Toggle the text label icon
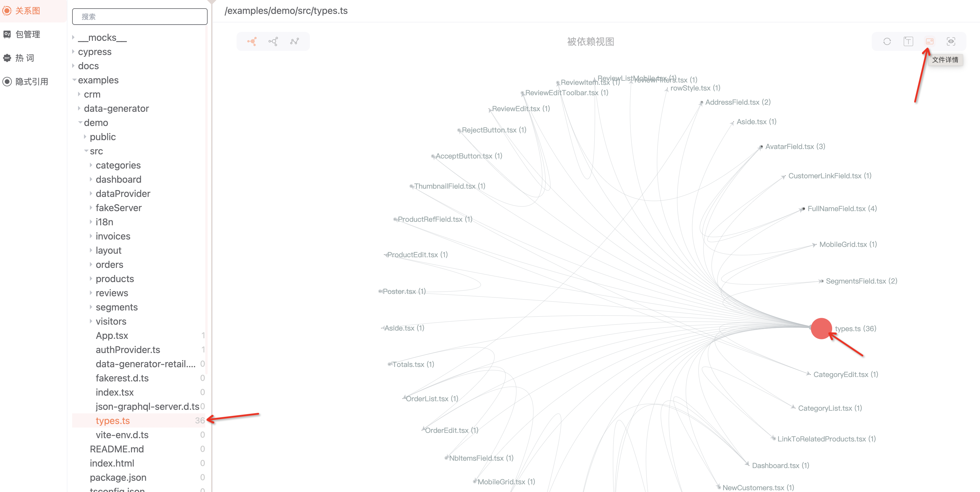The width and height of the screenshot is (980, 492). click(x=908, y=41)
